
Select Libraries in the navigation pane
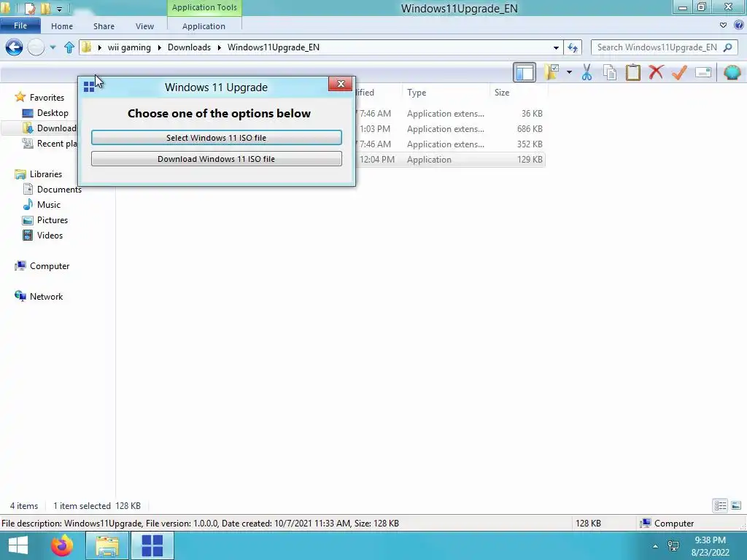click(x=46, y=174)
